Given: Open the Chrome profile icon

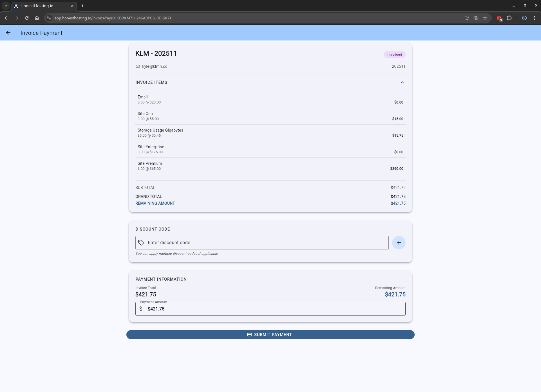Looking at the screenshot, I should pos(524,18).
